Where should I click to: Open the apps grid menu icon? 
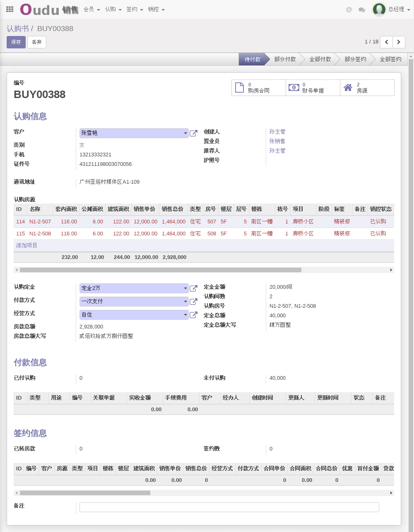(10, 9)
